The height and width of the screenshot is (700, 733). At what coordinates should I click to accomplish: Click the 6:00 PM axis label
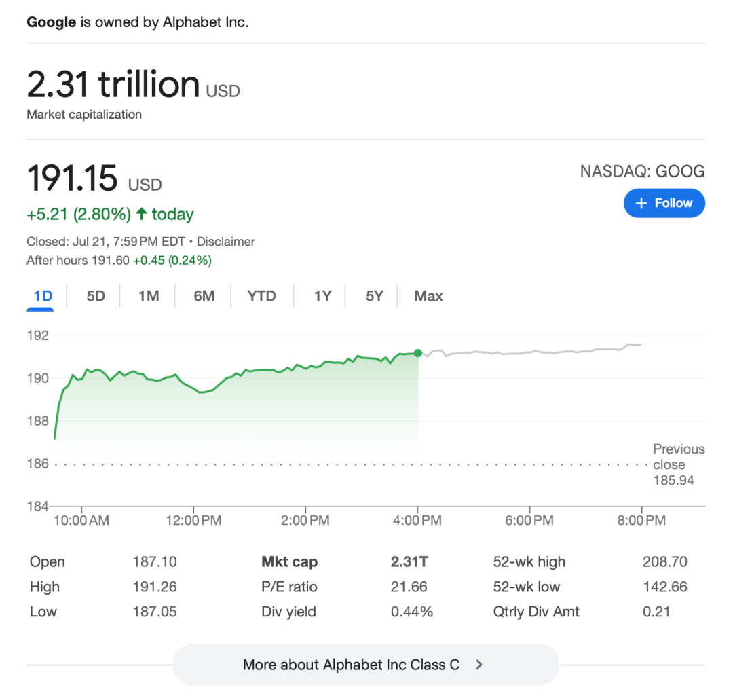point(529,520)
